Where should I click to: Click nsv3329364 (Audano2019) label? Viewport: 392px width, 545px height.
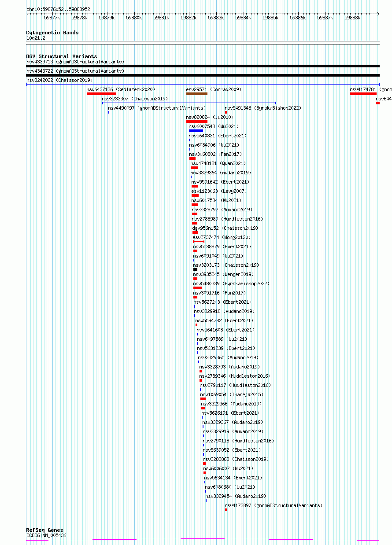pos(221,173)
